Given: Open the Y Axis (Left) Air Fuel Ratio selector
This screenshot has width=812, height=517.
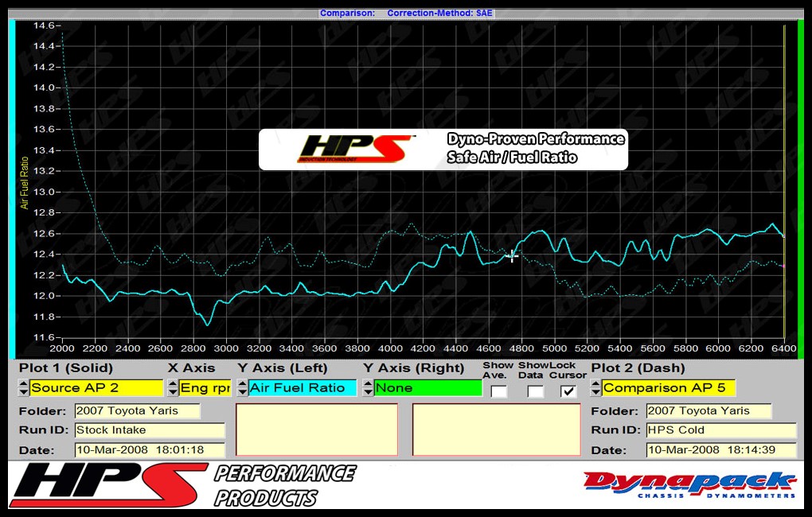Looking at the screenshot, I should 303,387.
